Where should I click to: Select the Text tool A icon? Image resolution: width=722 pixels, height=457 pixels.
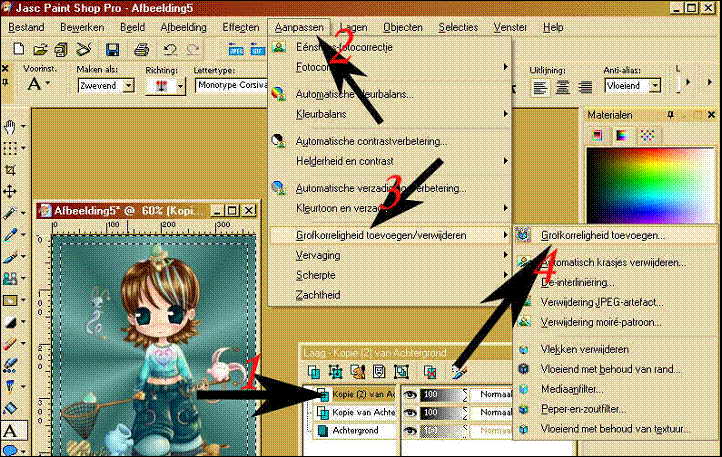(x=10, y=431)
